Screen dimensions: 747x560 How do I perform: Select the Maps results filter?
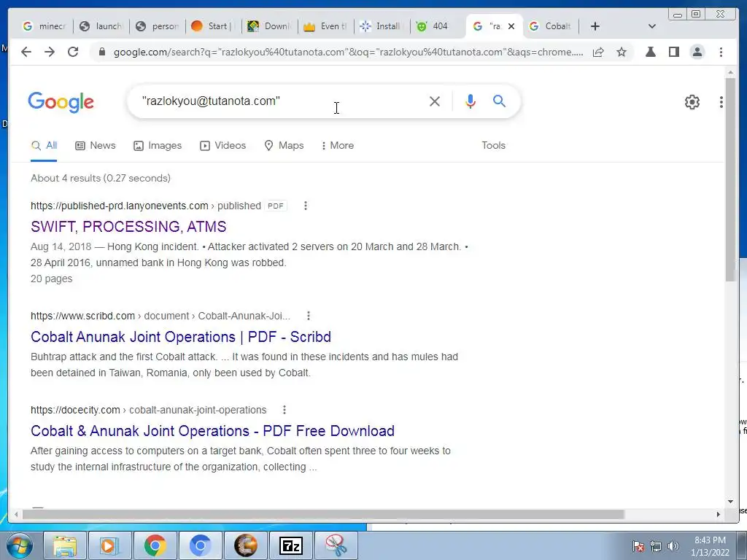click(284, 145)
